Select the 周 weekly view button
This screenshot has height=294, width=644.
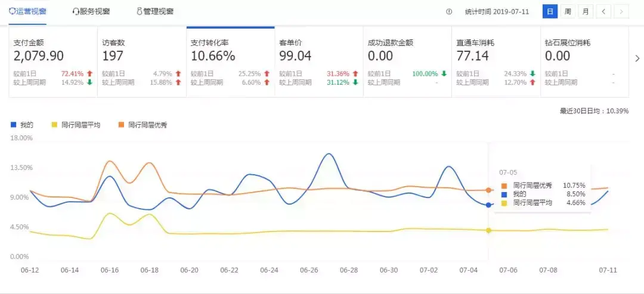(x=568, y=11)
